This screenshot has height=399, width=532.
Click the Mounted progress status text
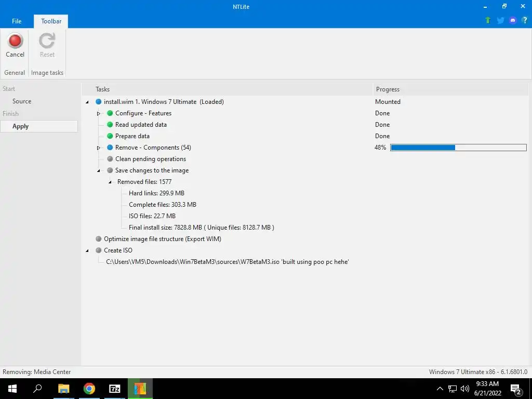point(388,102)
